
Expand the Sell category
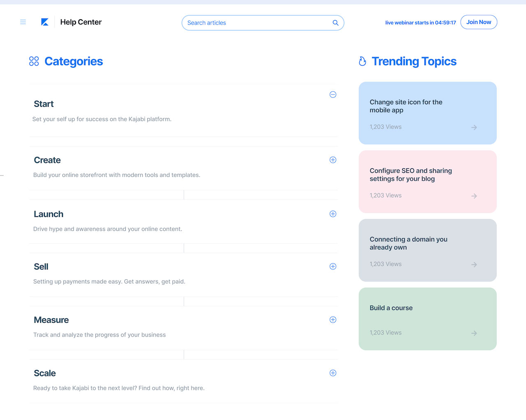(333, 266)
